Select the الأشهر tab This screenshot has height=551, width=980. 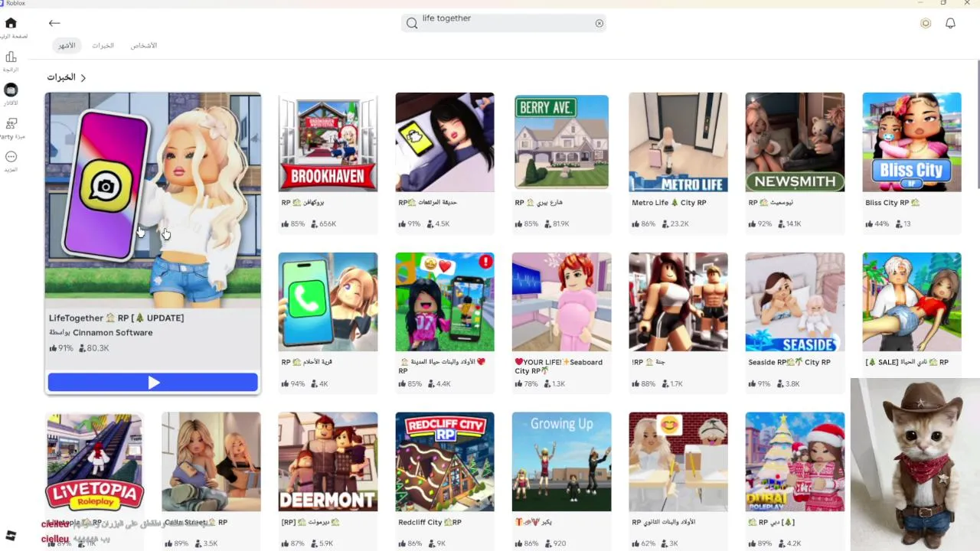(x=67, y=45)
